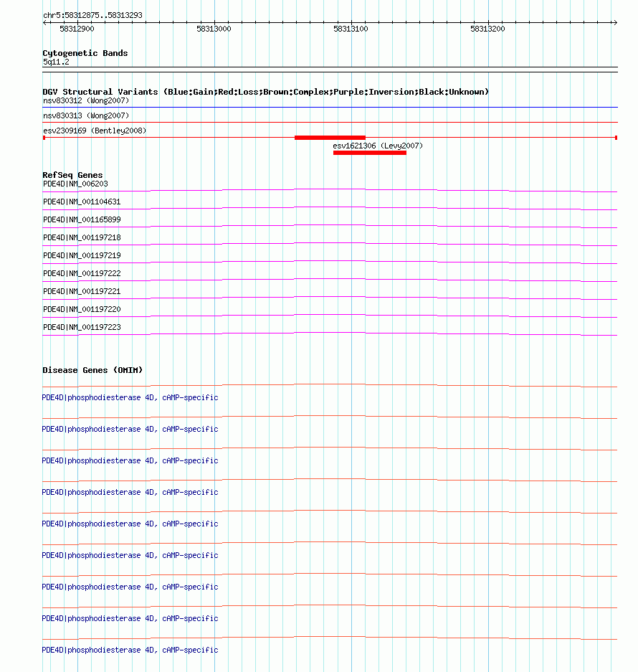Image resolution: width=638 pixels, height=672 pixels.
Task: Open transcript PDE4D|NM_001197221
Action: (x=82, y=291)
